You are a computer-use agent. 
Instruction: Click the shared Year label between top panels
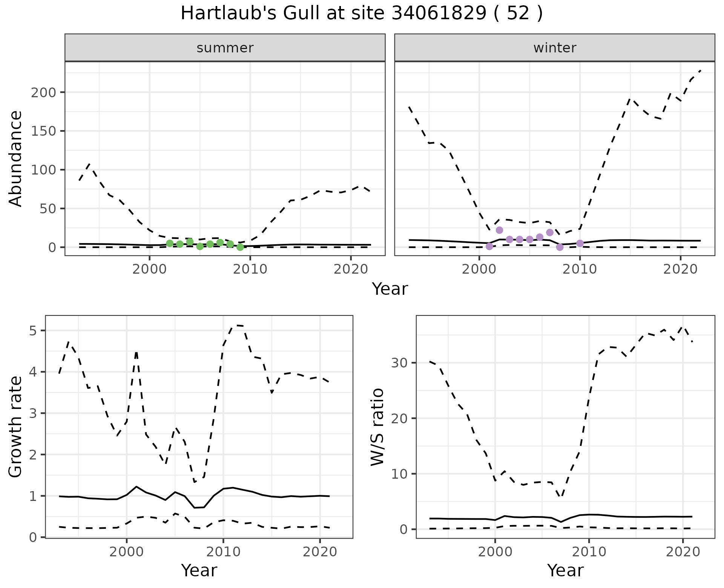point(390,289)
